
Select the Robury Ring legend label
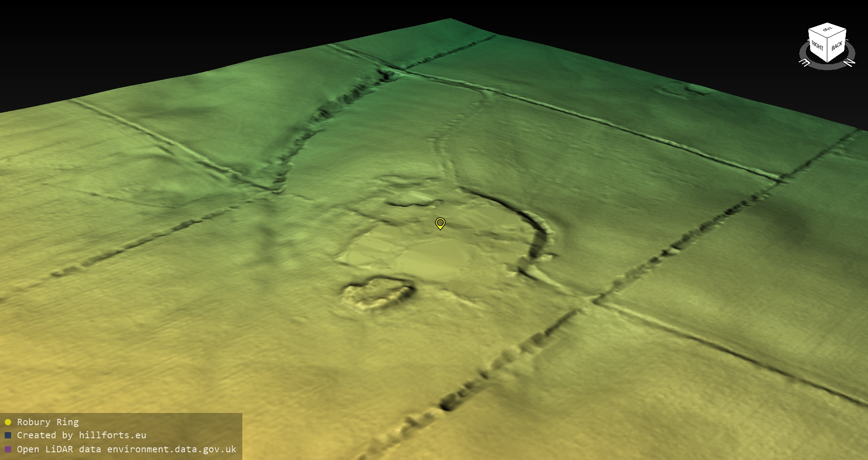click(48, 422)
